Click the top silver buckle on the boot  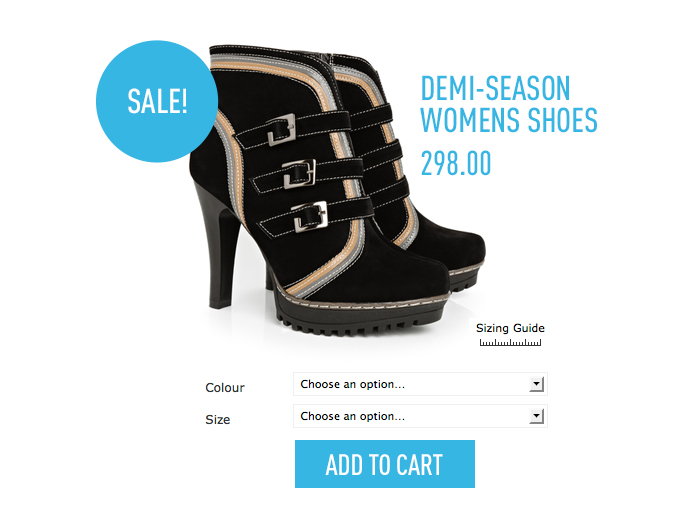282,130
